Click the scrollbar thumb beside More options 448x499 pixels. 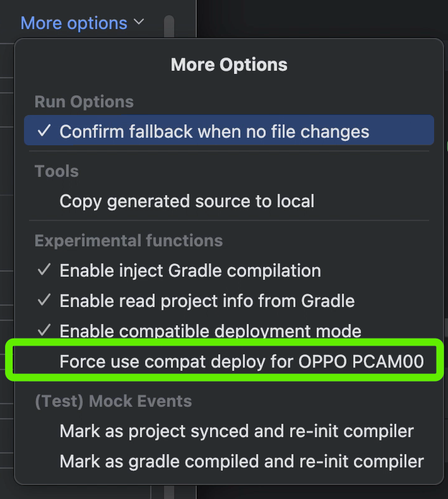(169, 26)
